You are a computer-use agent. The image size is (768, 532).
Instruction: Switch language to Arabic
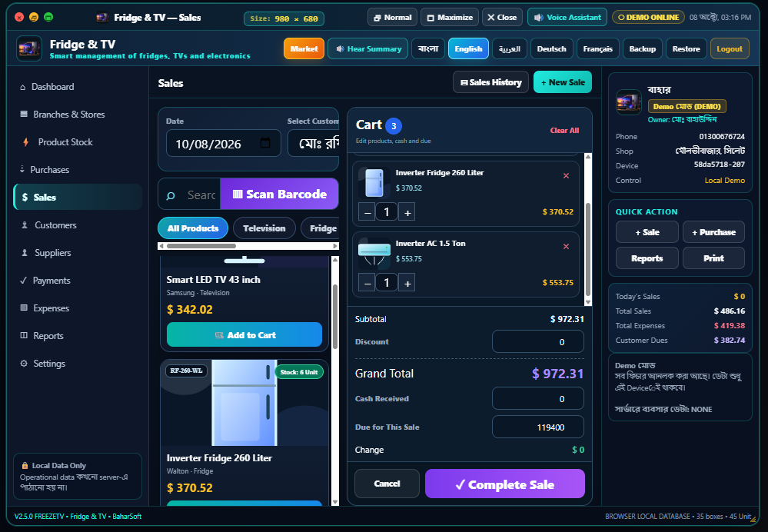pyautogui.click(x=510, y=48)
